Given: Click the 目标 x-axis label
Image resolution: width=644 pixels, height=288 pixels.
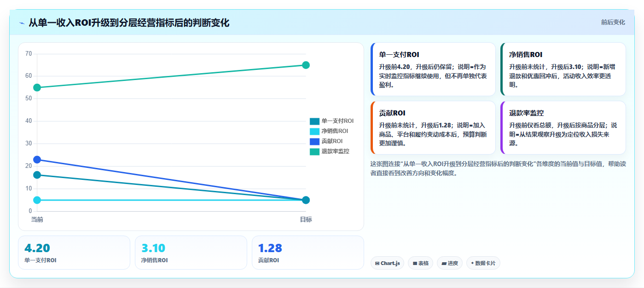Looking at the screenshot, I should 306,219.
